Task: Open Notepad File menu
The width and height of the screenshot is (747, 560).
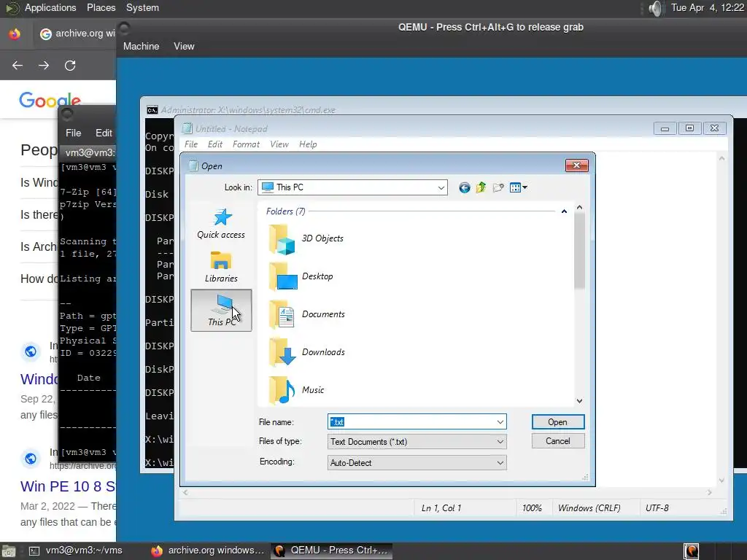Action: 191,144
